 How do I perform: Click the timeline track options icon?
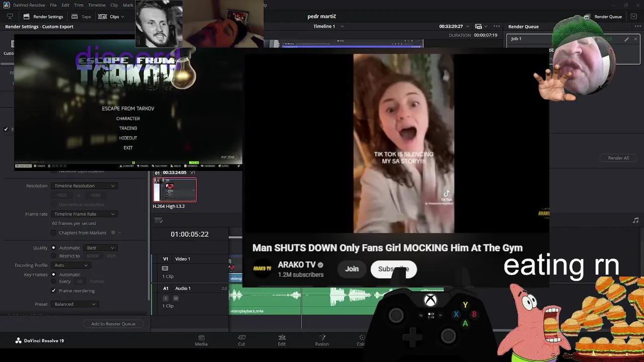click(x=158, y=220)
